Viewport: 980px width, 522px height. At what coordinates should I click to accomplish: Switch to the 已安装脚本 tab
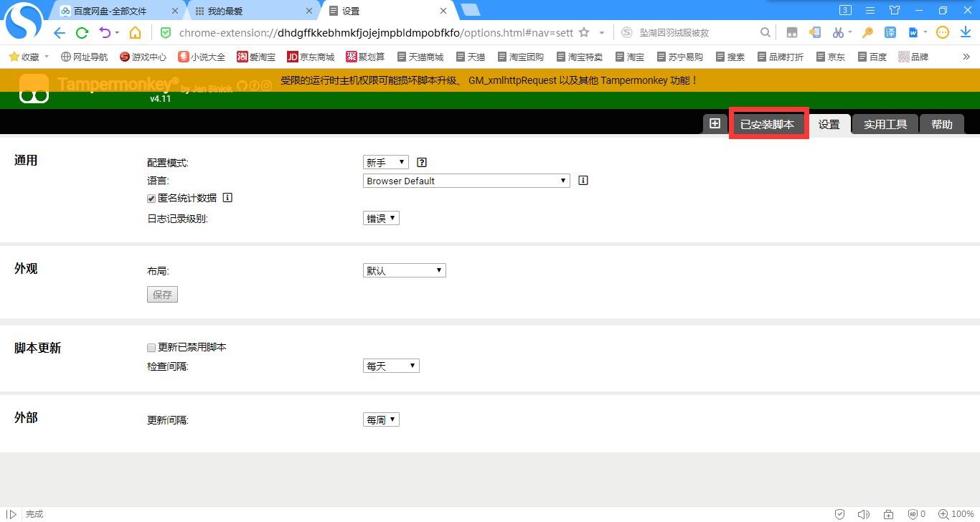[767, 124]
